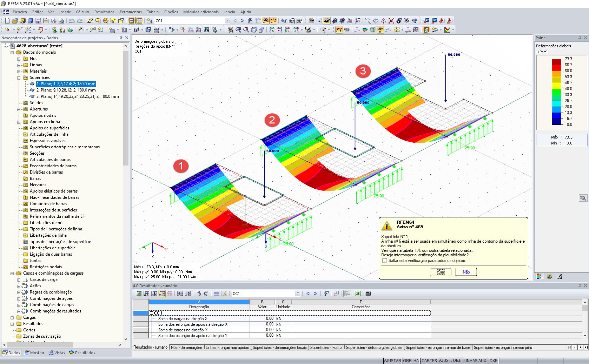This screenshot has height=364, width=589.
Task: Toggle the result values x.xx icon in the toolbar
Action: [x=273, y=21]
